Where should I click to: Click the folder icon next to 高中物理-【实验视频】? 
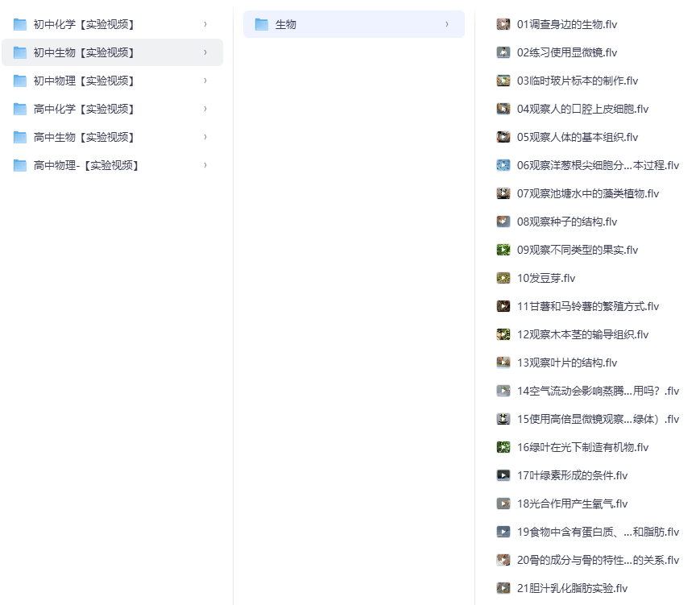click(20, 165)
